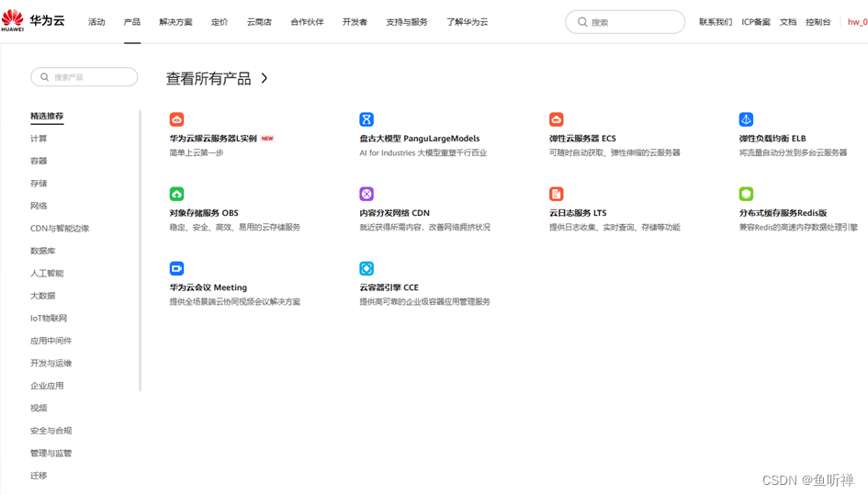Select the 数据库 category
Screen dimensions: 868x495
click(x=42, y=251)
